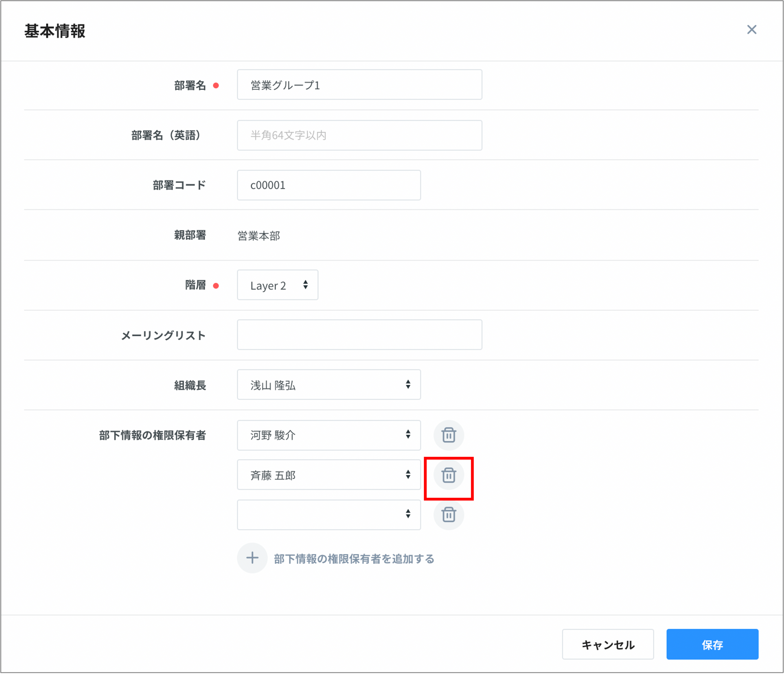
Task: Delete the 河野 駿介 permission holder row
Action: pyautogui.click(x=448, y=435)
